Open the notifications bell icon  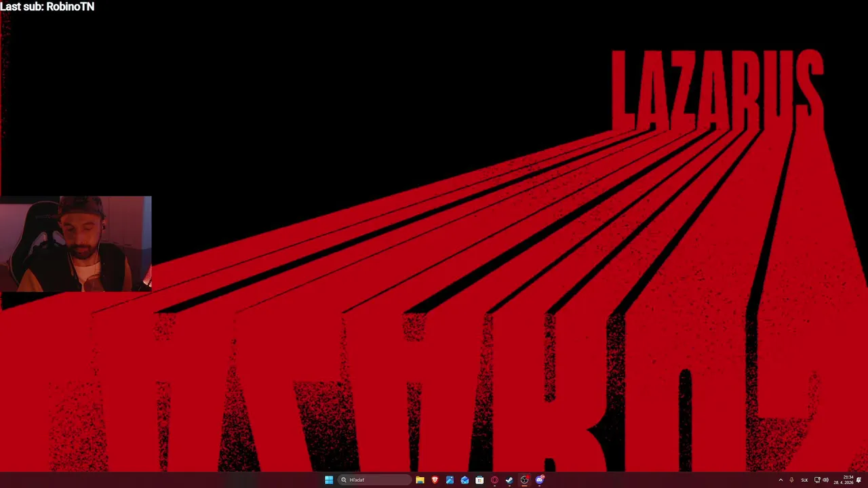(x=859, y=480)
